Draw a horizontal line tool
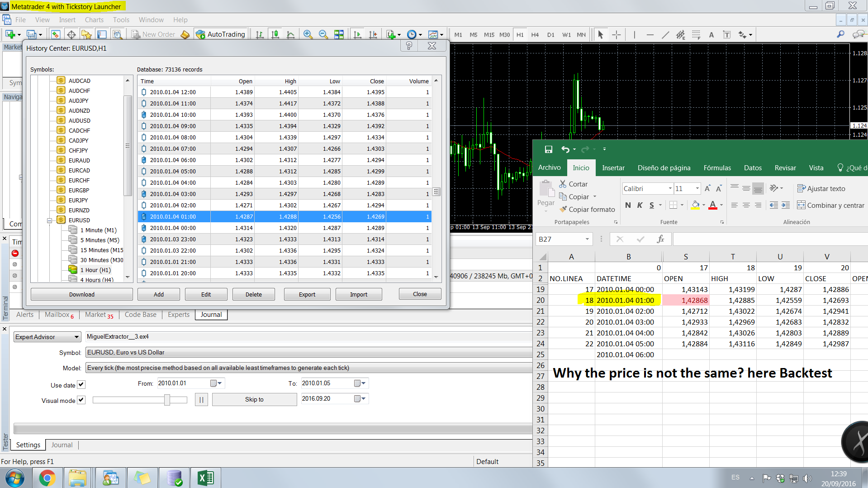Screen dimensions: 868x488 pyautogui.click(x=650, y=34)
